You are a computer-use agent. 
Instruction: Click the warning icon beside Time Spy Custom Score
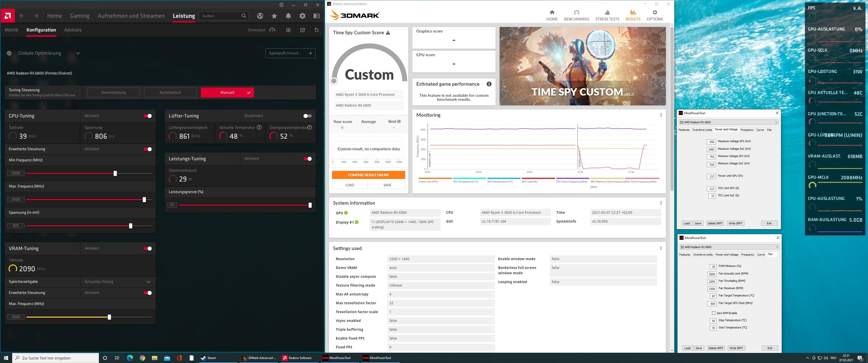pyautogui.click(x=388, y=33)
